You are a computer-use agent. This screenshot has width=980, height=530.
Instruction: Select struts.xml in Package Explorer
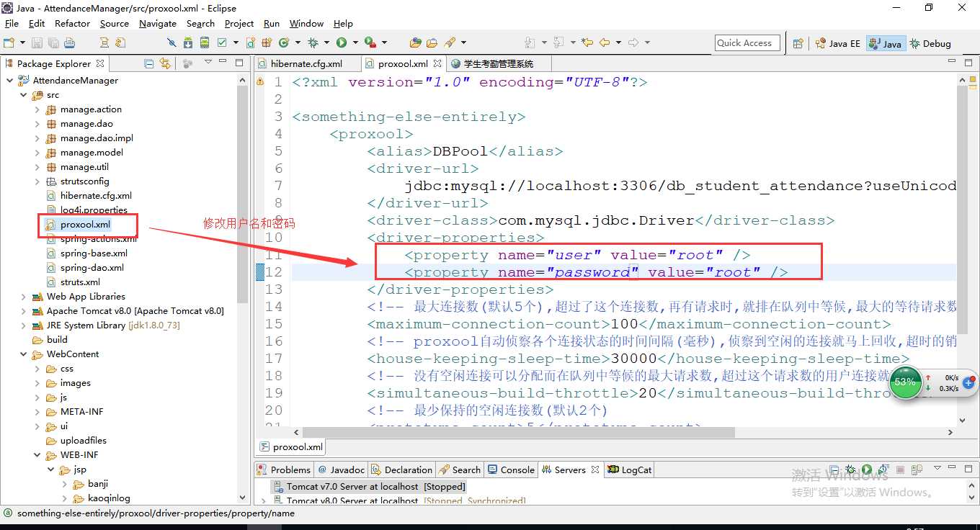(x=80, y=282)
